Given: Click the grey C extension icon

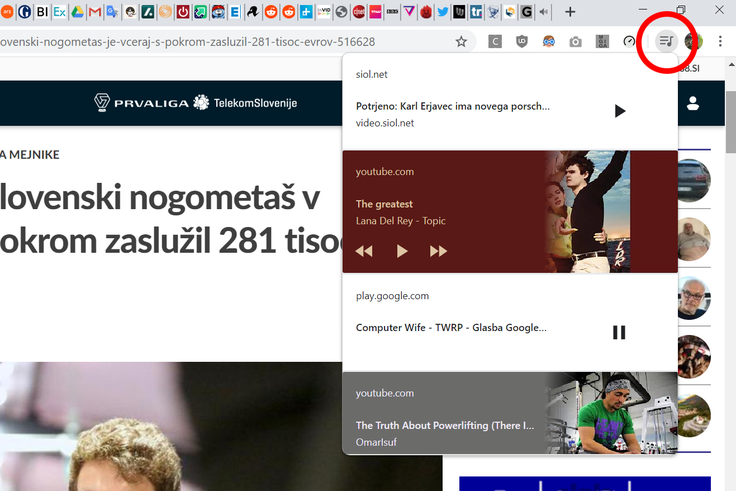Looking at the screenshot, I should click(x=495, y=42).
